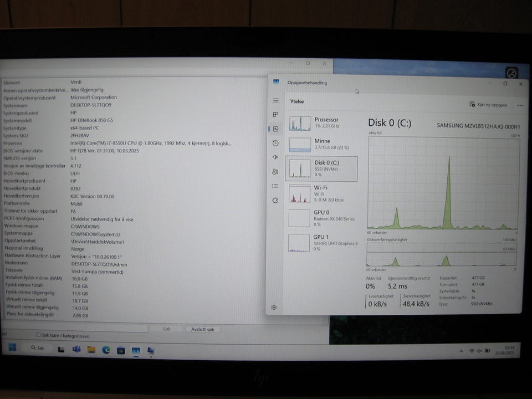Click taskbar Søk search box

pyautogui.click(x=38, y=348)
